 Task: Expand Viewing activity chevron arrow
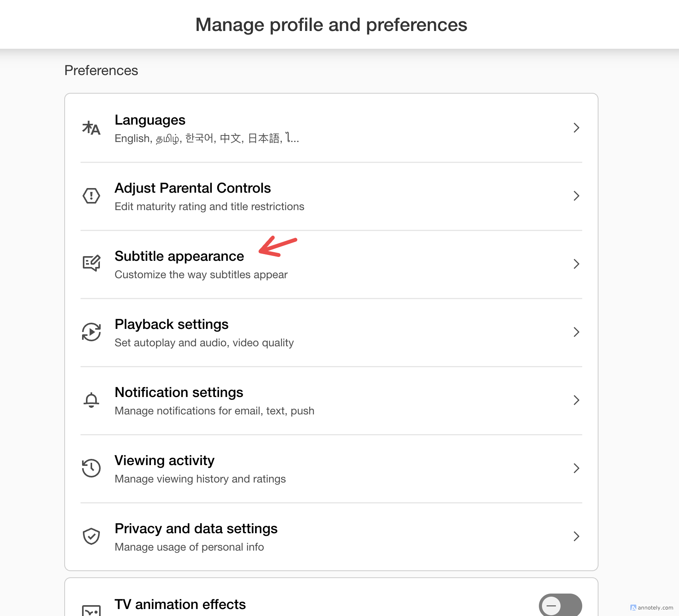pyautogui.click(x=576, y=468)
